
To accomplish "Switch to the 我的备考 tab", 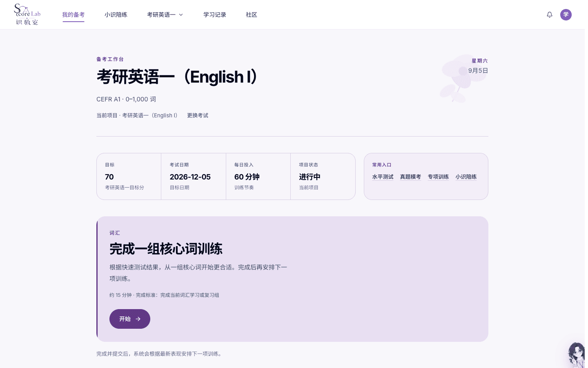I will point(73,15).
